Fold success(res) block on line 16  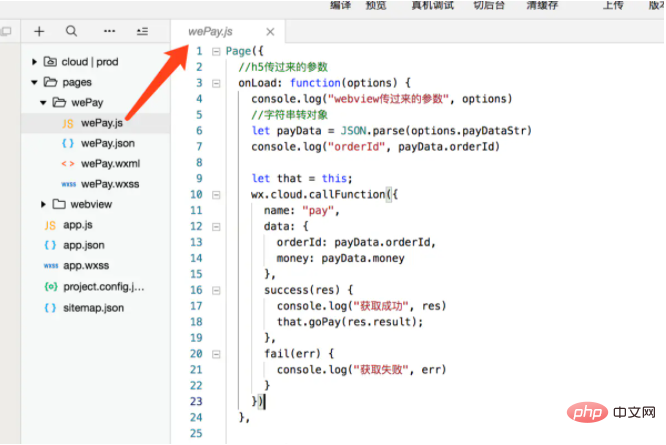coord(216,290)
